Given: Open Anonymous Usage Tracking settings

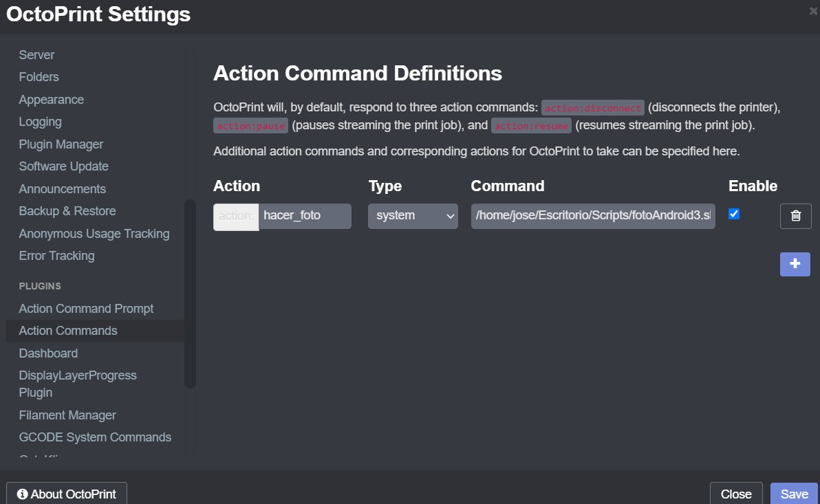Looking at the screenshot, I should [94, 234].
